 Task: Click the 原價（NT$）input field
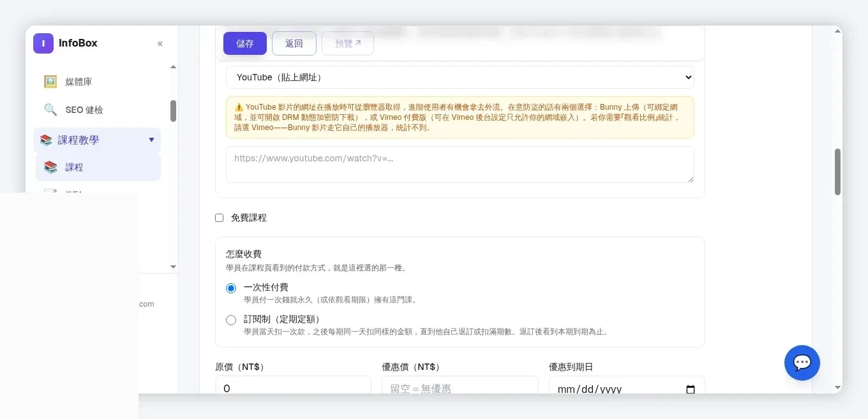pyautogui.click(x=294, y=385)
